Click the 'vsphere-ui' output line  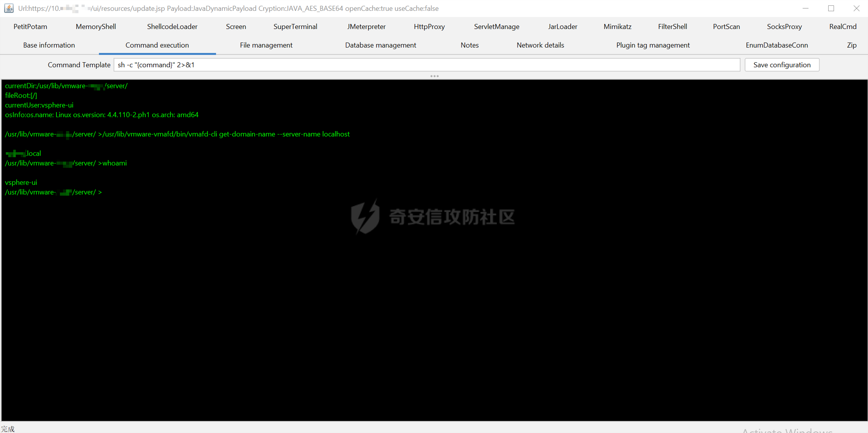(21, 182)
